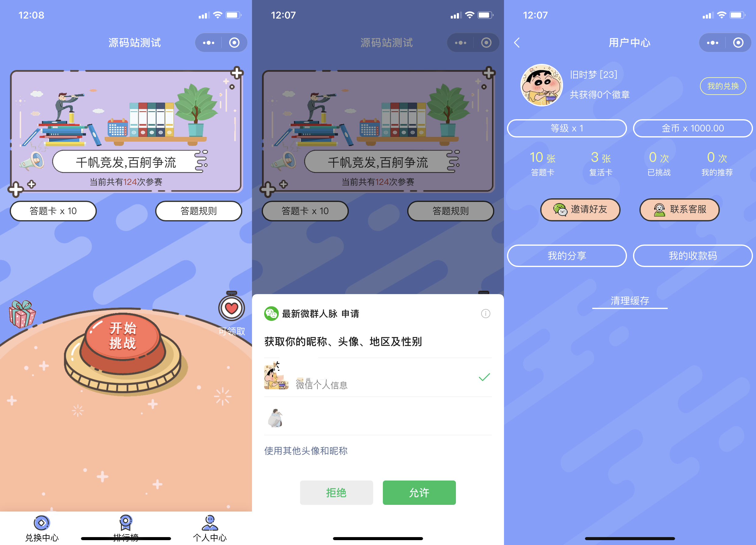Toggle the info detail icon in permission dialog
This screenshot has height=545, width=756.
(x=485, y=313)
